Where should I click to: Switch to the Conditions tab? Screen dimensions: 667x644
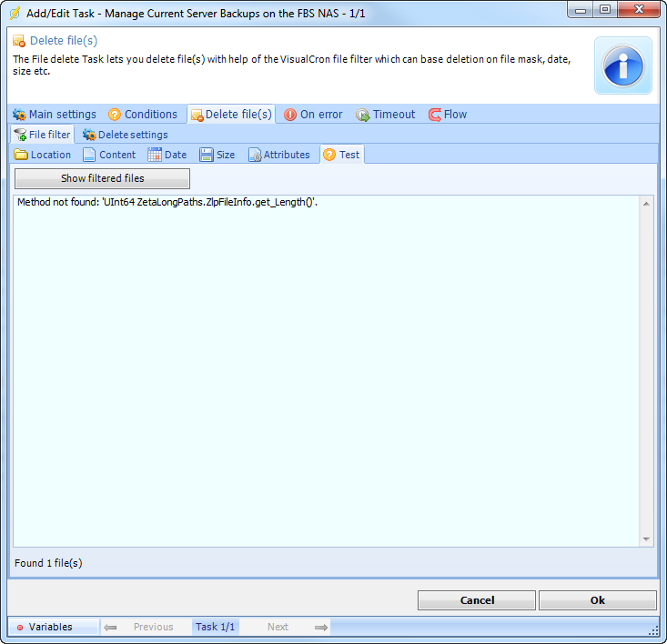pos(143,115)
